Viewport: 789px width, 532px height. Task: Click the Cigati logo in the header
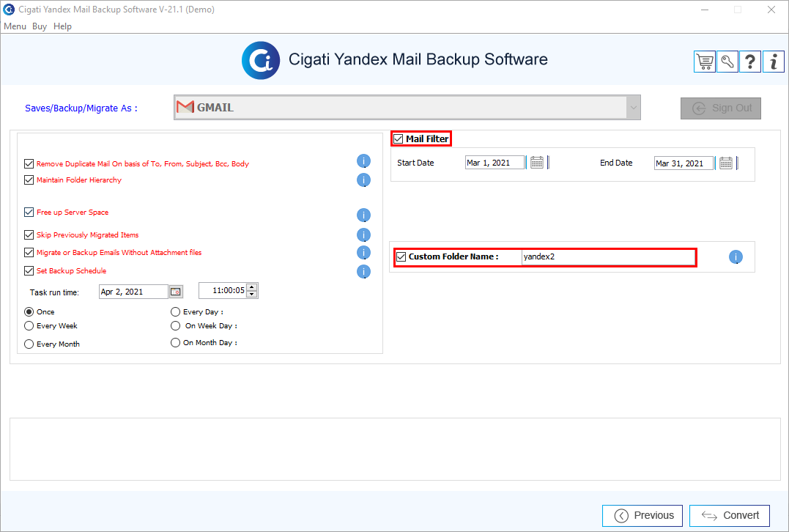(x=261, y=60)
